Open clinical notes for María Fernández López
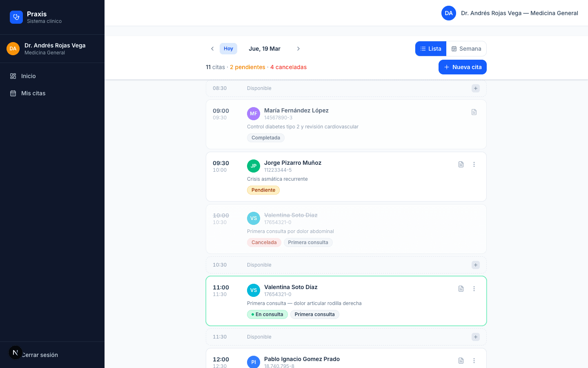 [474, 112]
